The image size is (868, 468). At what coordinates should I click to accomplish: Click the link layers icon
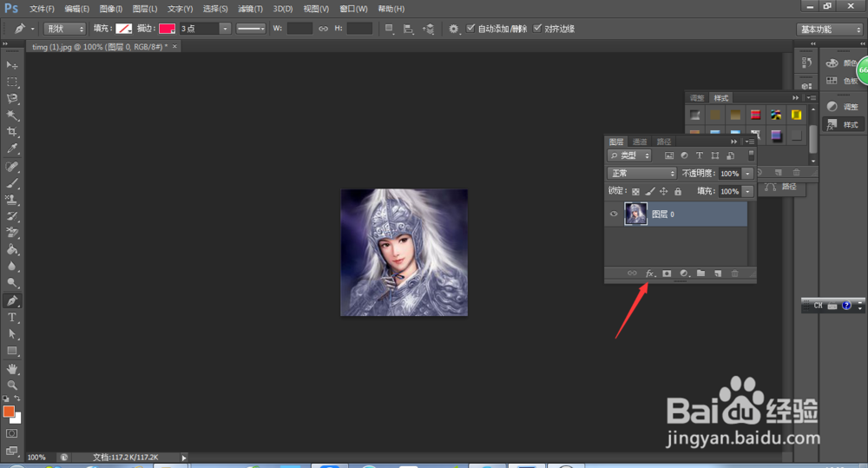pyautogui.click(x=632, y=274)
